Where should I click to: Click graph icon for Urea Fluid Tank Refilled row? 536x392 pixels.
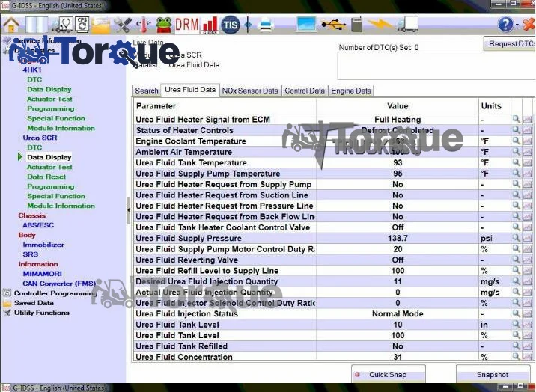[528, 346]
